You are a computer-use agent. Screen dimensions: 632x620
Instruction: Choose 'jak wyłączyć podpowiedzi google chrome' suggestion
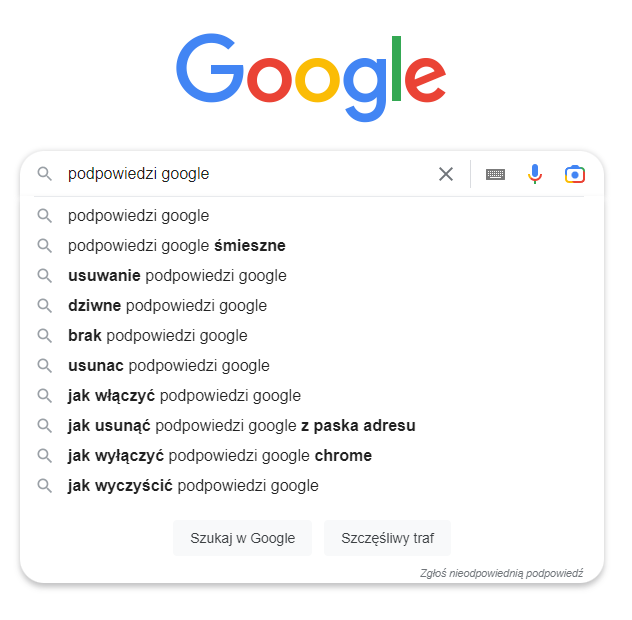[x=219, y=455]
